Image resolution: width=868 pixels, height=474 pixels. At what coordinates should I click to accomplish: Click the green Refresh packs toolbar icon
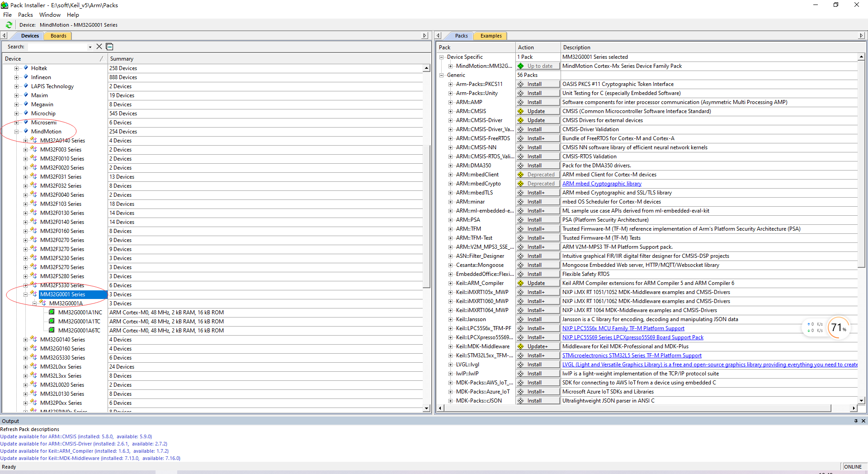[x=9, y=25]
